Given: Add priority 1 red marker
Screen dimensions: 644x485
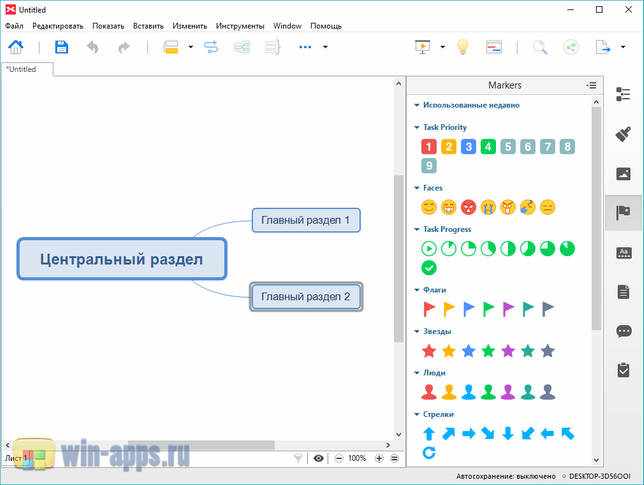Looking at the screenshot, I should coord(428,147).
